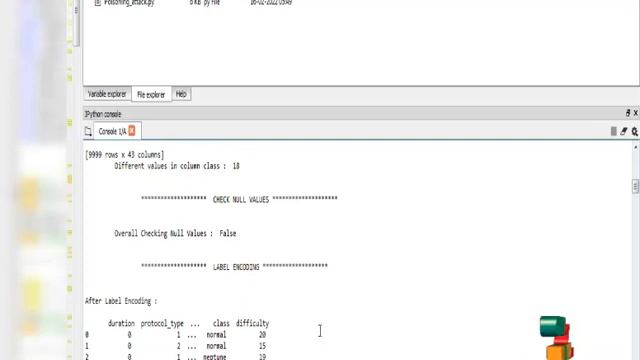Screen dimensions: 640x360
Task: Select the File explorer tab
Action: 151,95
